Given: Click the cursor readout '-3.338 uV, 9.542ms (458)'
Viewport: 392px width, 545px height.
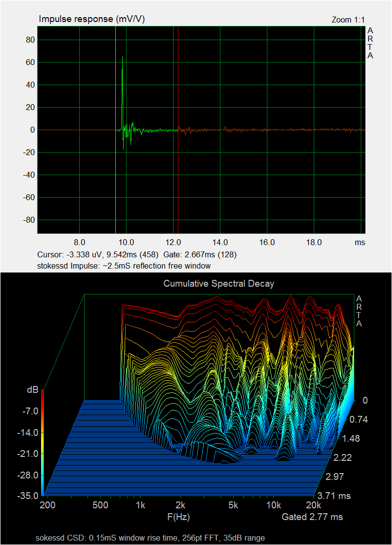Looking at the screenshot, I should 112,254.
